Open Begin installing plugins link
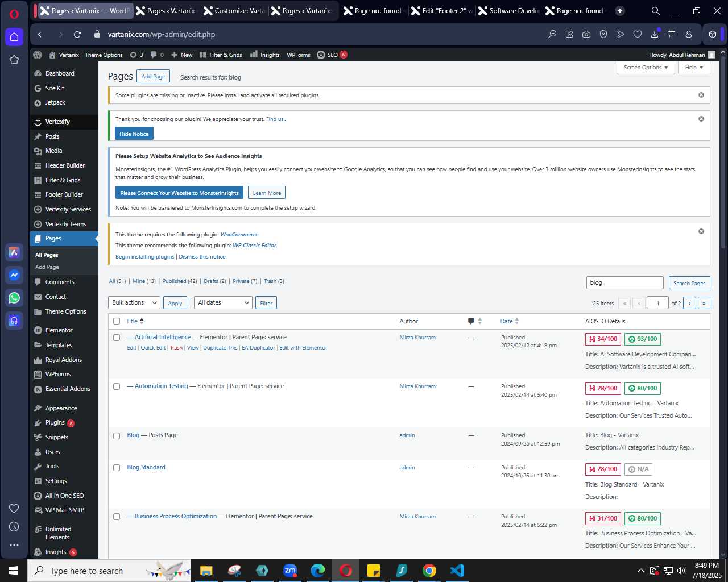This screenshot has width=728, height=582. pos(145,257)
